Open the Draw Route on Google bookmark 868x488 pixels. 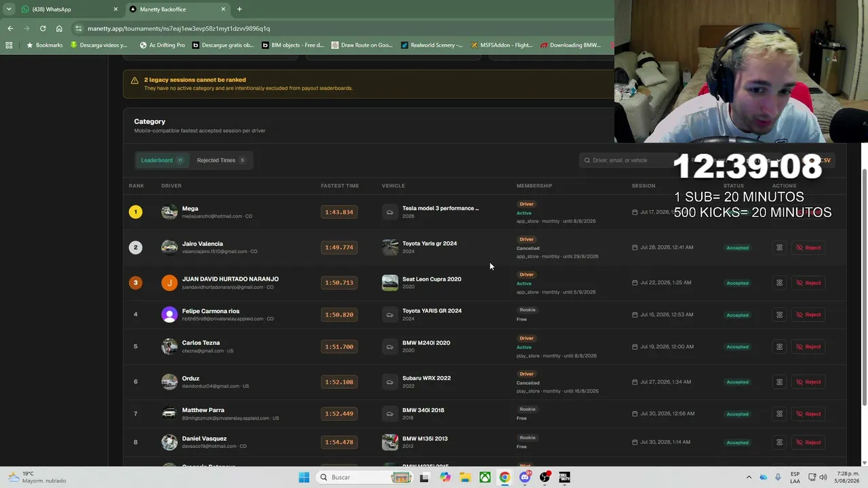tap(362, 45)
